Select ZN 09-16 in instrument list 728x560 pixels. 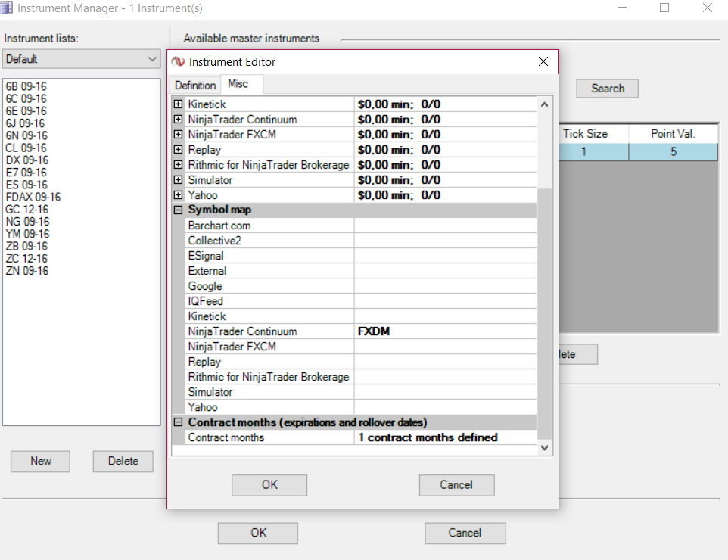pos(27,271)
